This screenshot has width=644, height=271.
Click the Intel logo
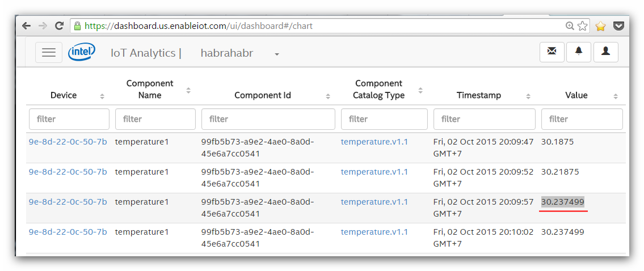click(81, 52)
